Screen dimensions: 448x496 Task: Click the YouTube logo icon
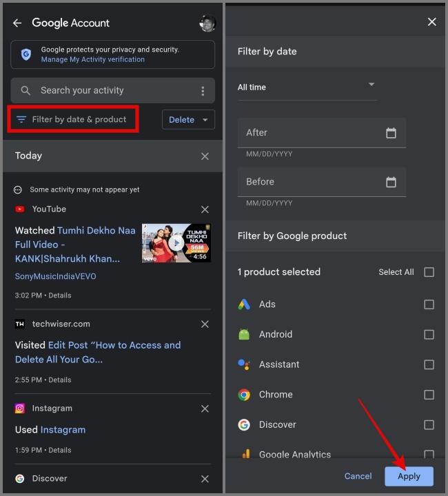click(x=20, y=209)
